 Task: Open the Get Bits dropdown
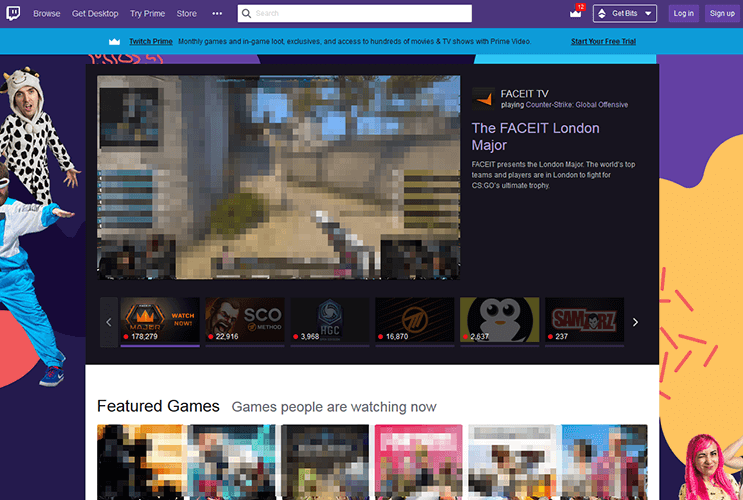(x=625, y=13)
